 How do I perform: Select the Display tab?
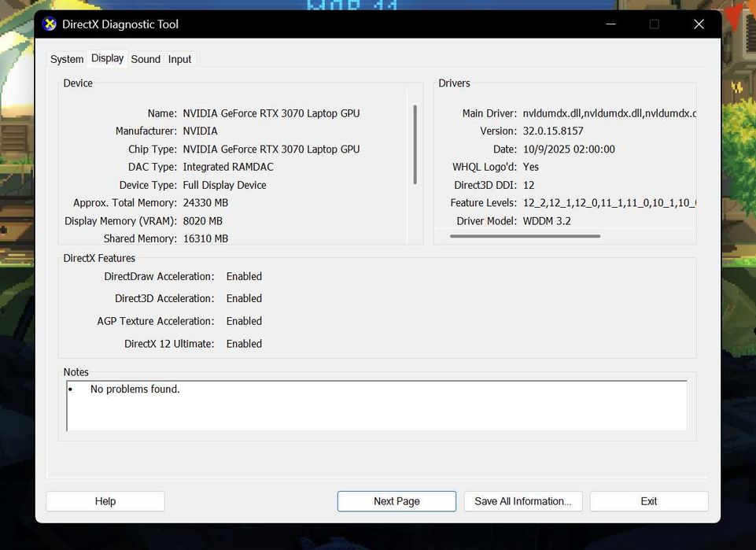point(107,58)
